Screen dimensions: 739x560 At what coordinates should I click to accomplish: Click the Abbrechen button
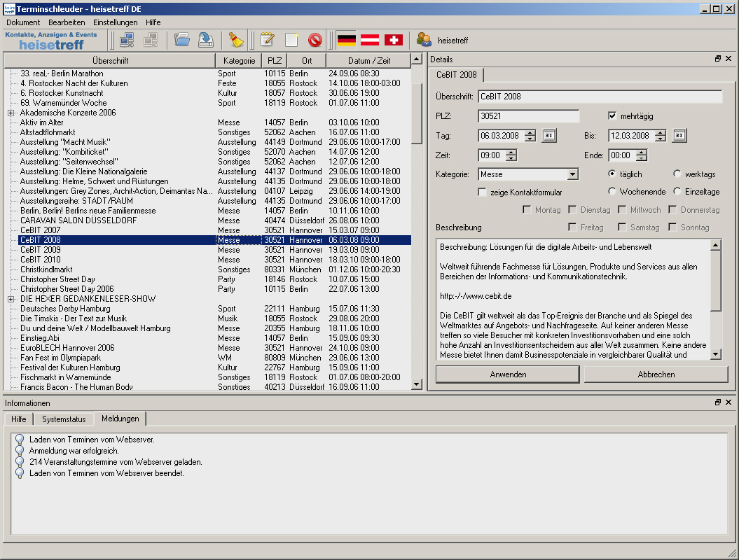tap(656, 374)
